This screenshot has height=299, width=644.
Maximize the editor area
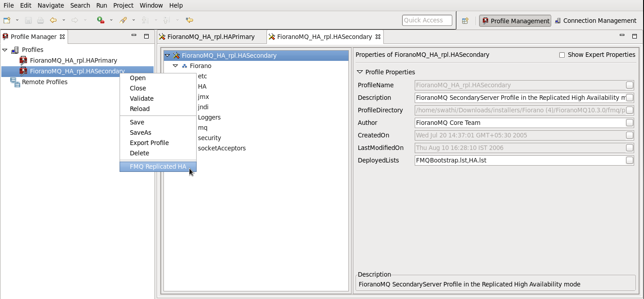tap(634, 36)
